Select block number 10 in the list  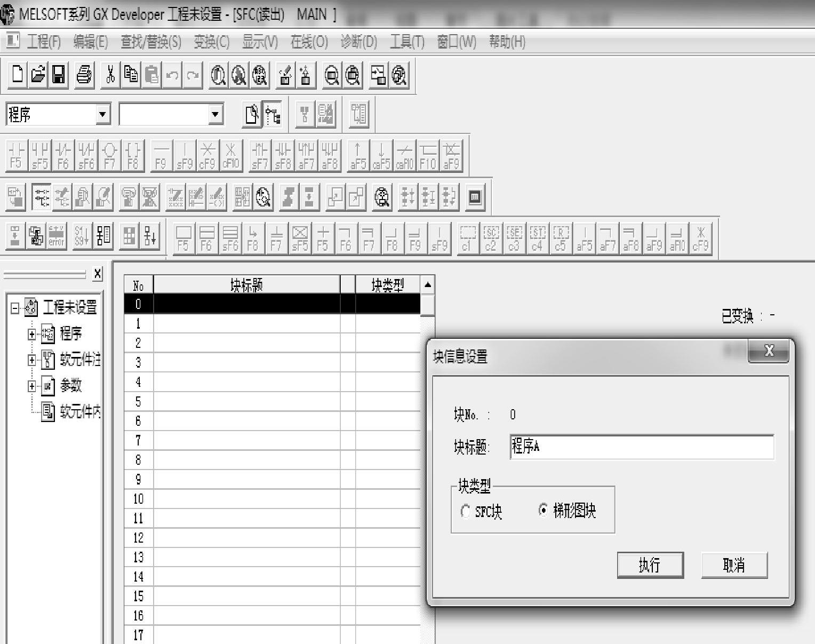pos(272,499)
